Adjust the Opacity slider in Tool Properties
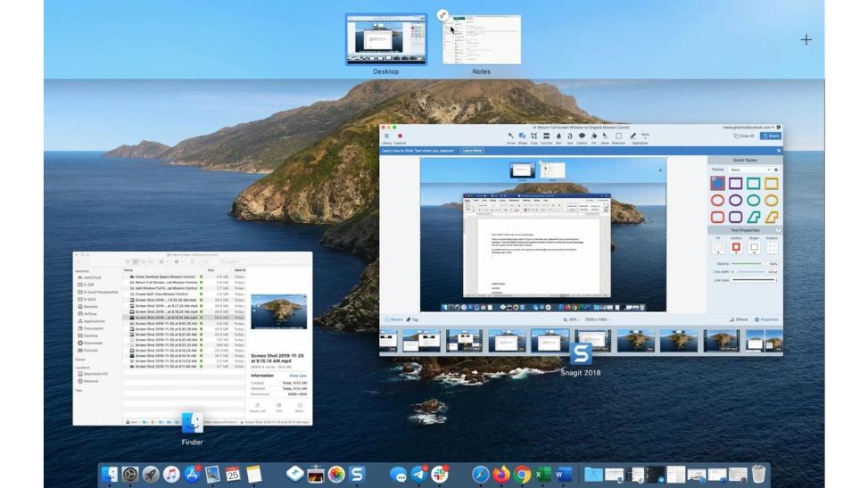Screen dimensions: 868x488 747,264
